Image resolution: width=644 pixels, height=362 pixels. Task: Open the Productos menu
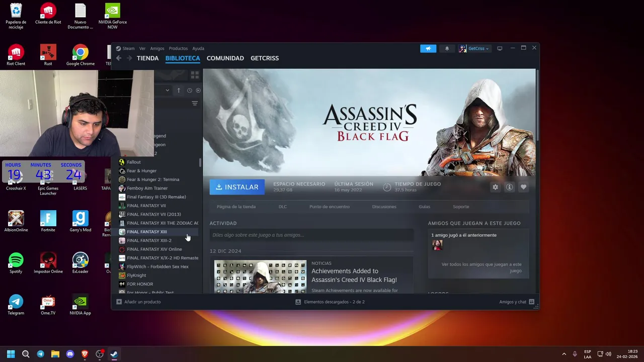[x=178, y=48]
